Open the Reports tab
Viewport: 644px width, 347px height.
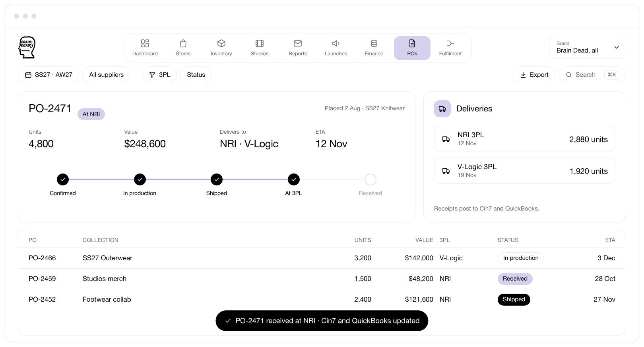click(298, 48)
